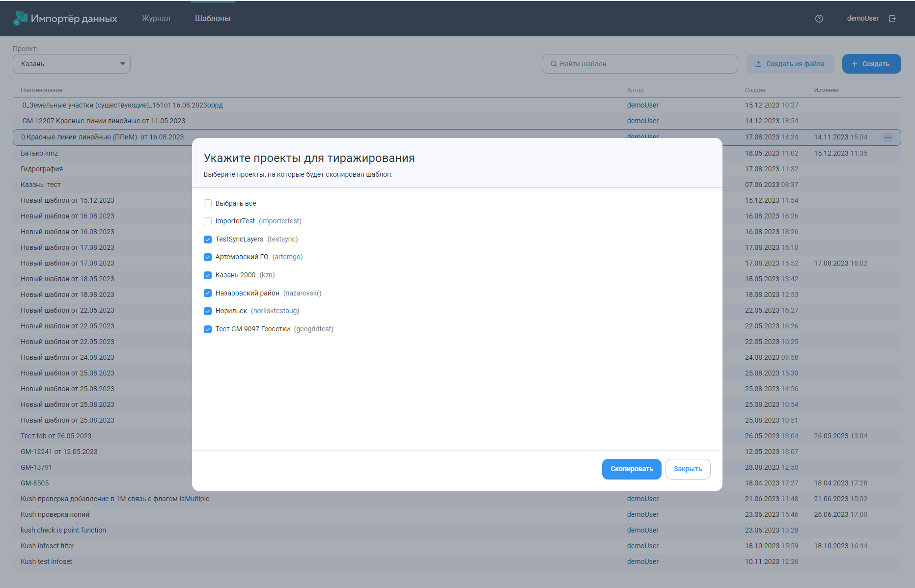The width and height of the screenshot is (915, 588).
Task: Select template GM-12207 Красные линии линейные
Action: coord(457,121)
